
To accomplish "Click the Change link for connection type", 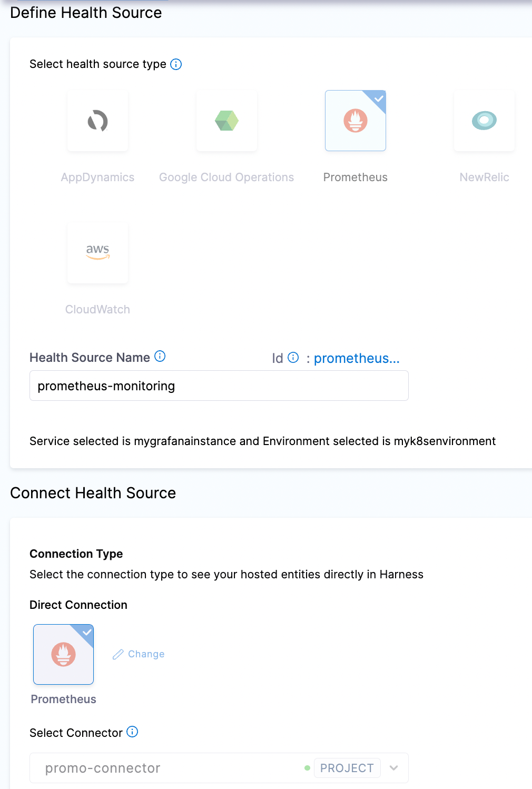I will (146, 654).
